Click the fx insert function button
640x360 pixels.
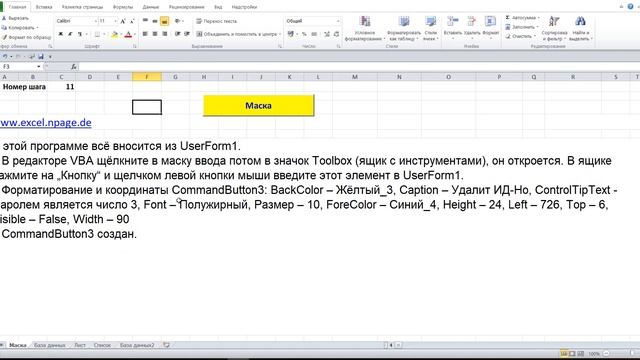73,67
